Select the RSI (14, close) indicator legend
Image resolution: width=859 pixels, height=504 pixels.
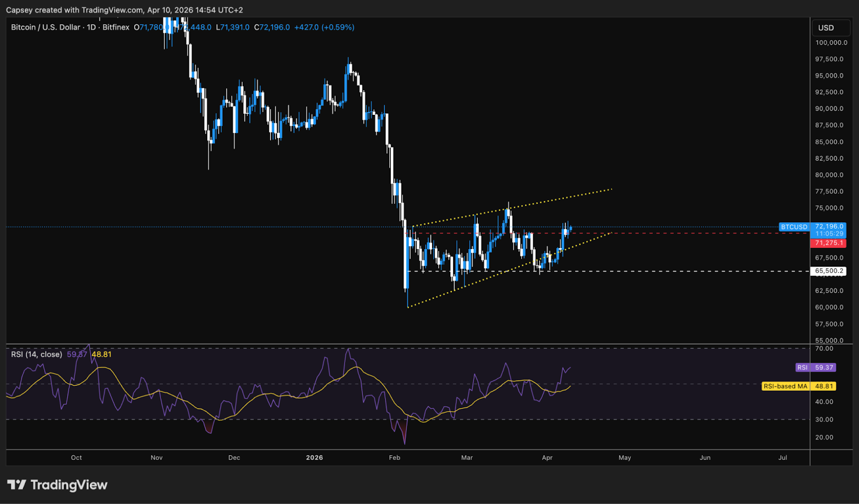click(35, 354)
